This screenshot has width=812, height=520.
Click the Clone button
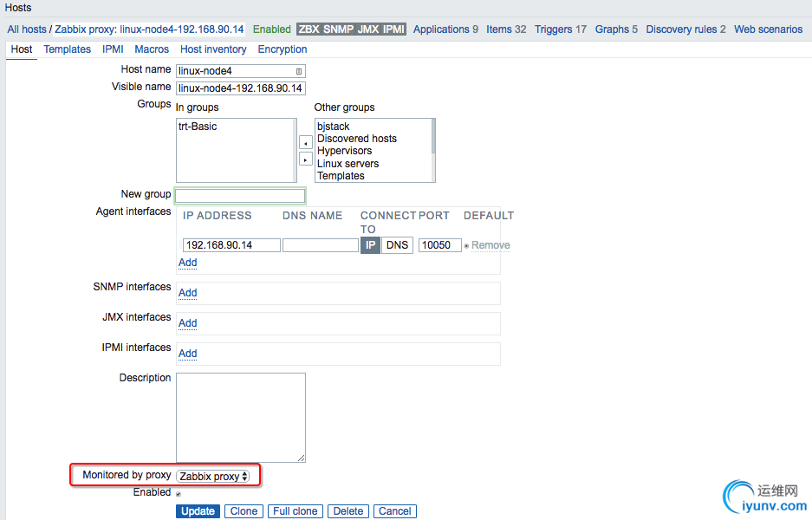pyautogui.click(x=244, y=511)
